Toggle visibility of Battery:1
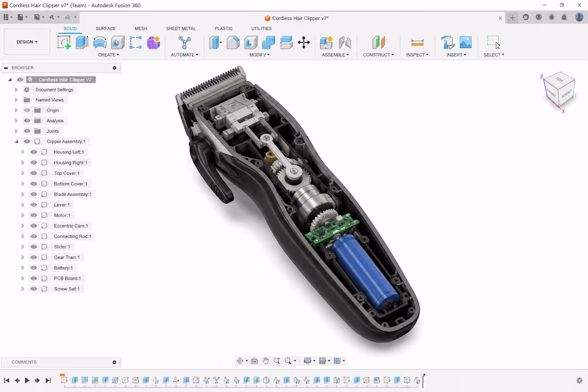Screen dimensions: 588x392 click(x=34, y=267)
